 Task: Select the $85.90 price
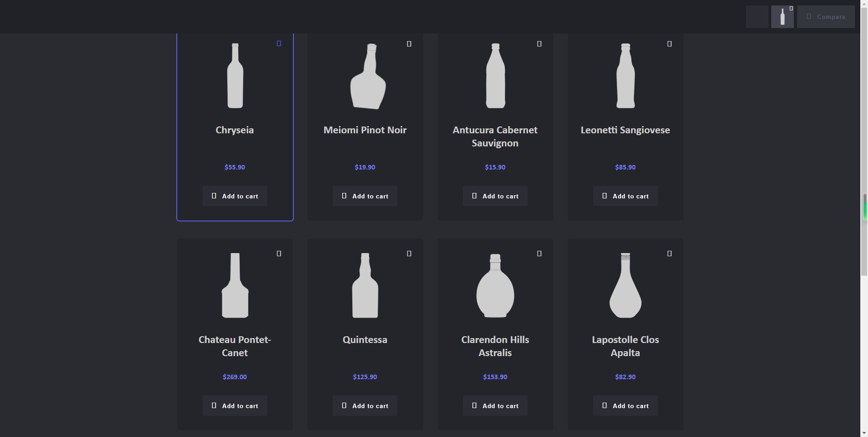pyautogui.click(x=625, y=167)
